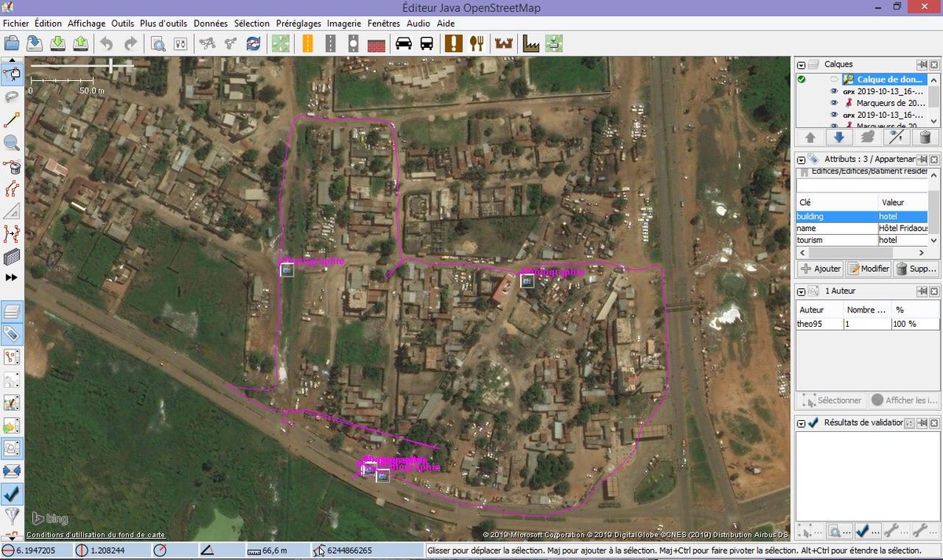Toggle eye of the second GPX 2019-10-13 layer
This screenshot has width=943, height=560.
point(835,115)
